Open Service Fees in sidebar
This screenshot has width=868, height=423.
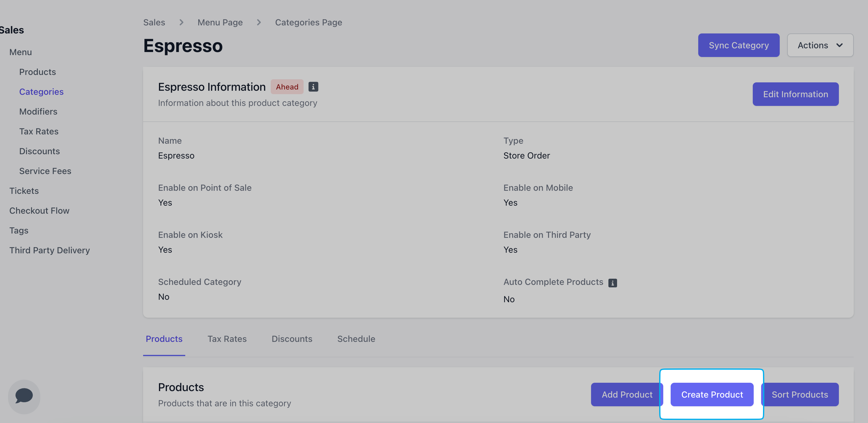(x=45, y=171)
